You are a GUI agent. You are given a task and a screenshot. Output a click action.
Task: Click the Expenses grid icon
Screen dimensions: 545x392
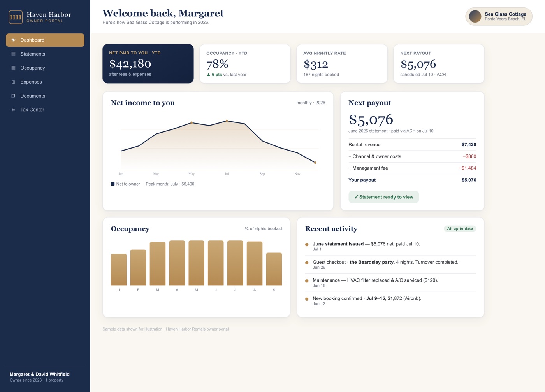[13, 82]
